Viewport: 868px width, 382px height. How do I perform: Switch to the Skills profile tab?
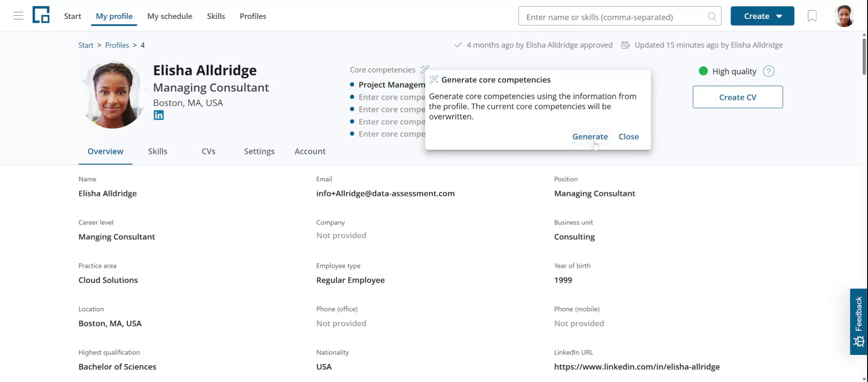pyautogui.click(x=157, y=151)
